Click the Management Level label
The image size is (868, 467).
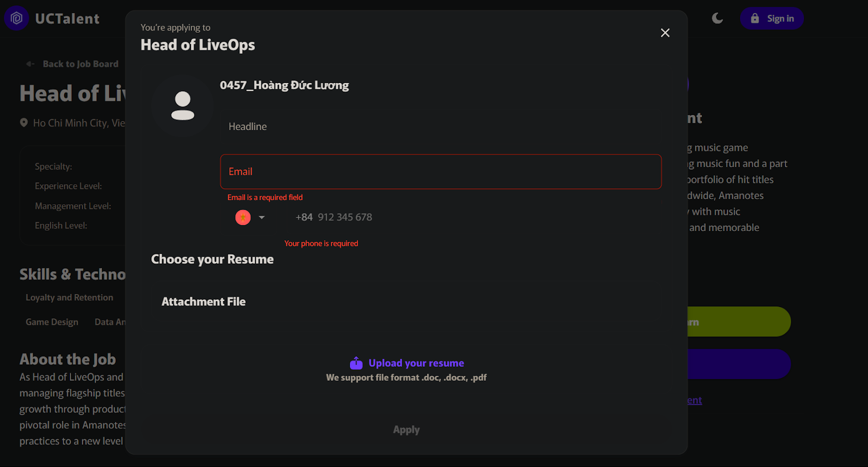73,206
